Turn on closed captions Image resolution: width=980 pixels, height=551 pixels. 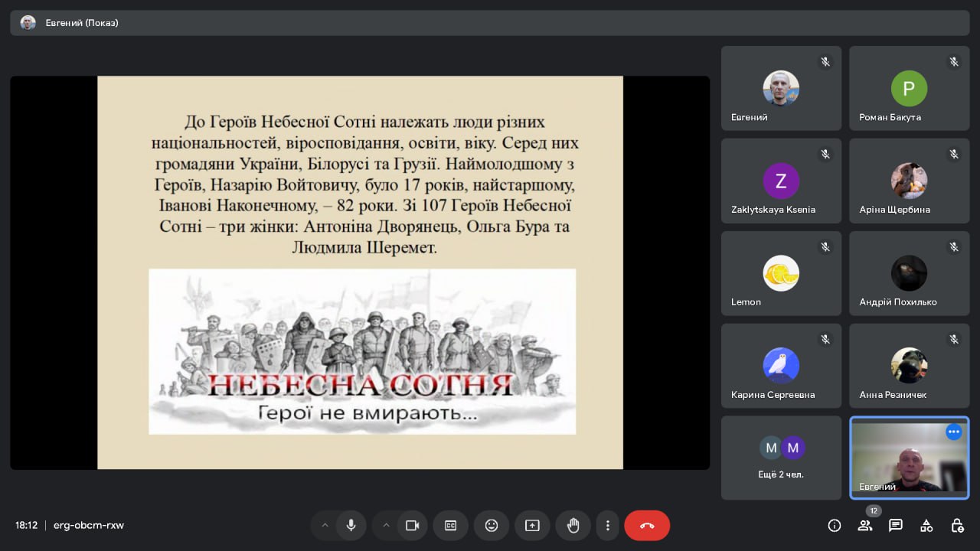(450, 526)
